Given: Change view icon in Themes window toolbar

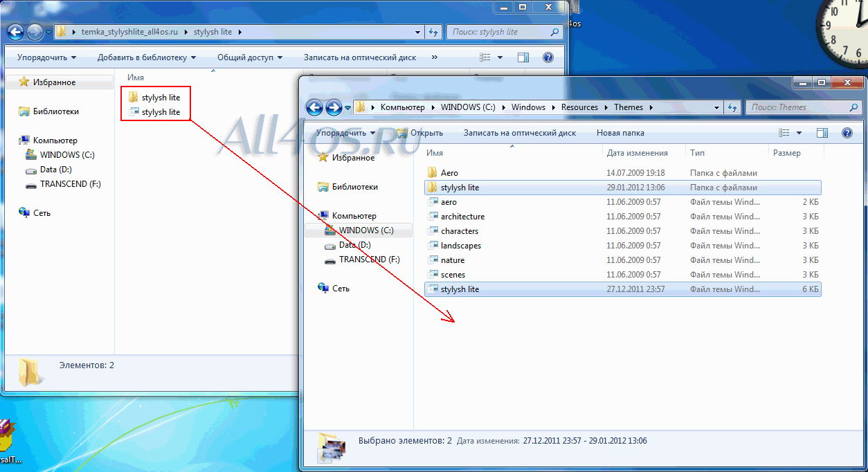Looking at the screenshot, I should point(784,133).
